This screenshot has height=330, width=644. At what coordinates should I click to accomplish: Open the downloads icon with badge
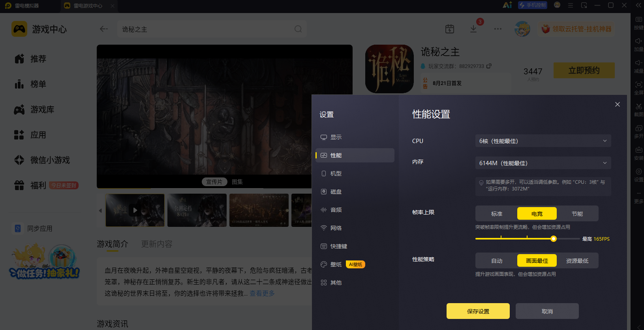tap(473, 29)
